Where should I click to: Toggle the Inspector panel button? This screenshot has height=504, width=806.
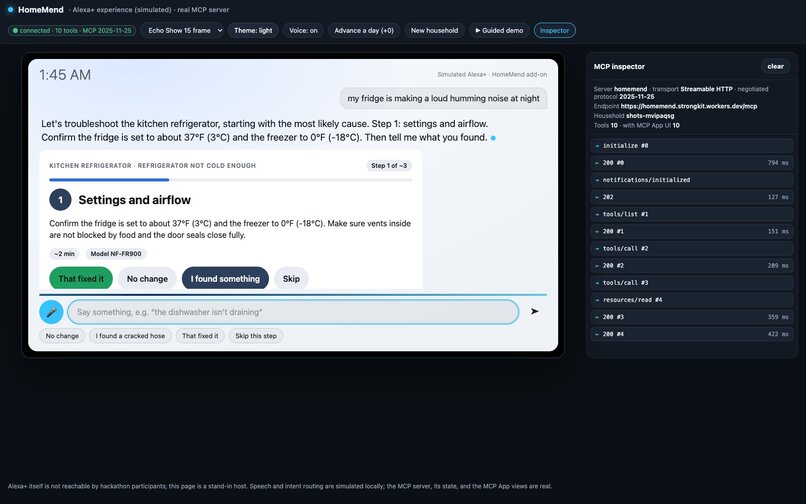pyautogui.click(x=555, y=30)
